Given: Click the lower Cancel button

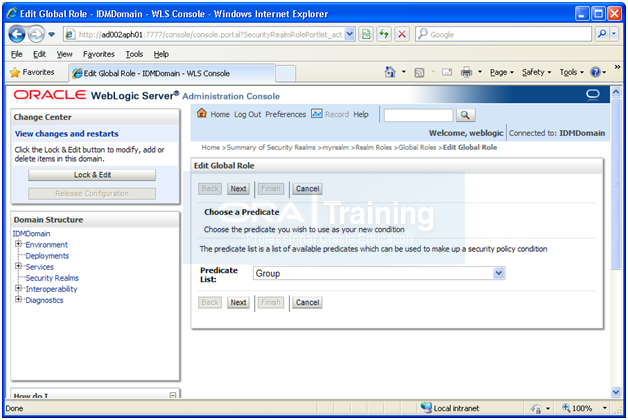Looking at the screenshot, I should [307, 303].
